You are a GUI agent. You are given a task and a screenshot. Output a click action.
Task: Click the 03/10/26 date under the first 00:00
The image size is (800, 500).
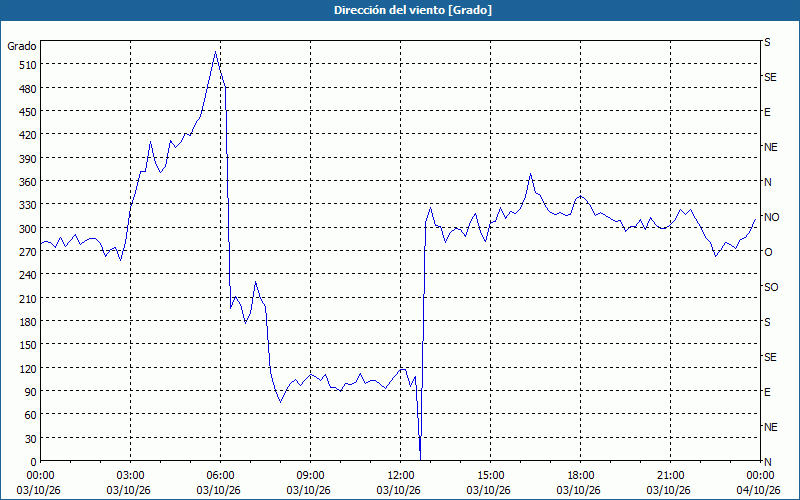tap(38, 490)
